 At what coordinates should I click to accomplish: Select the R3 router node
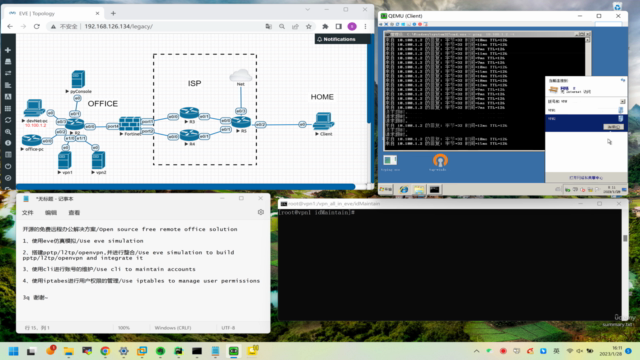189,113
